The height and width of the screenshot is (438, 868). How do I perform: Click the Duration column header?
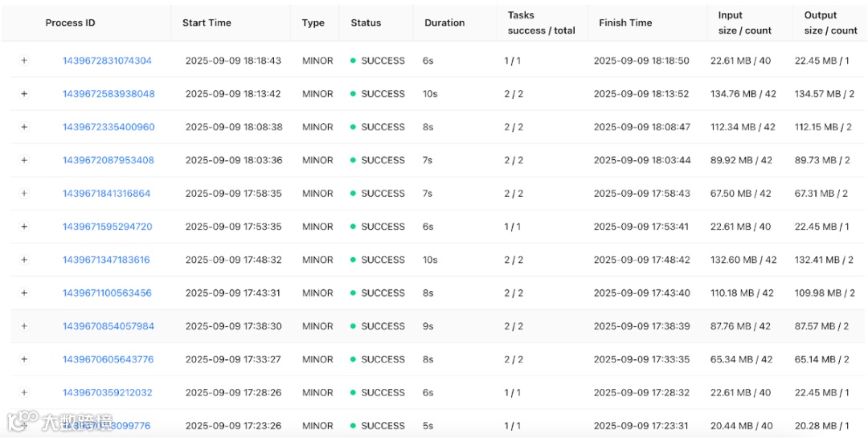(444, 23)
